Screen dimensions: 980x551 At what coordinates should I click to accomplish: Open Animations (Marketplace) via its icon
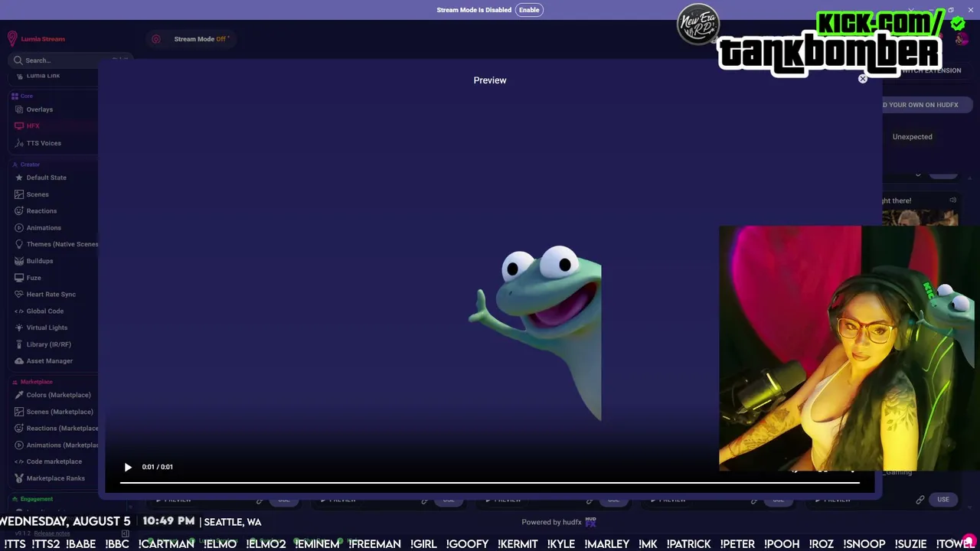[20, 445]
